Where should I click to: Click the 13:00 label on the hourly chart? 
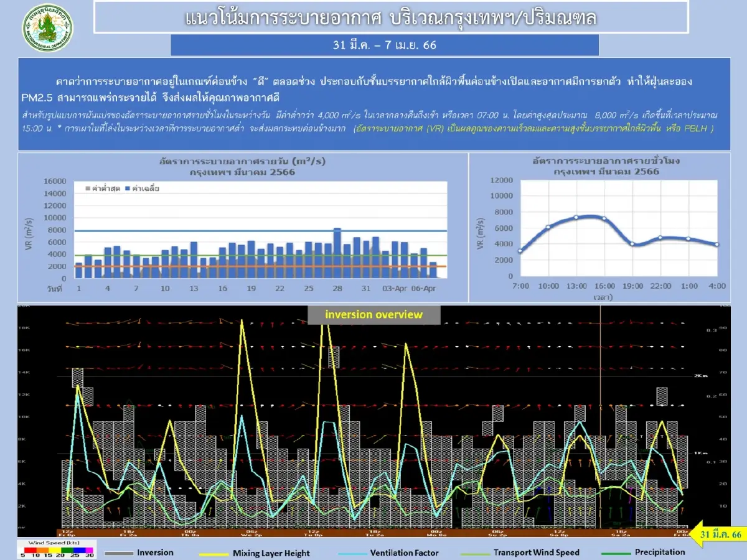click(x=576, y=286)
